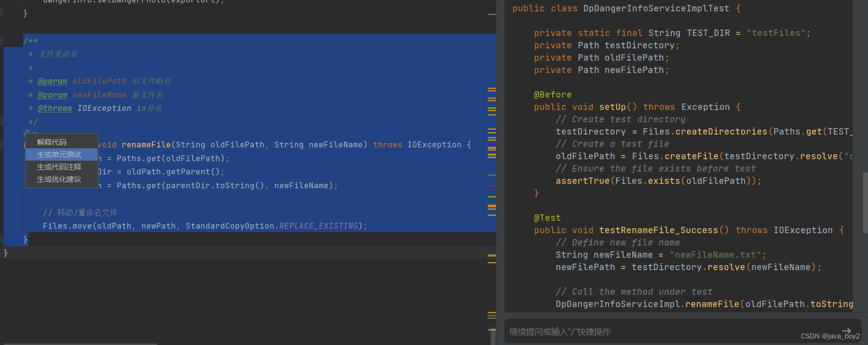
Task: Click the renameFile method name in the editor
Action: [146, 144]
